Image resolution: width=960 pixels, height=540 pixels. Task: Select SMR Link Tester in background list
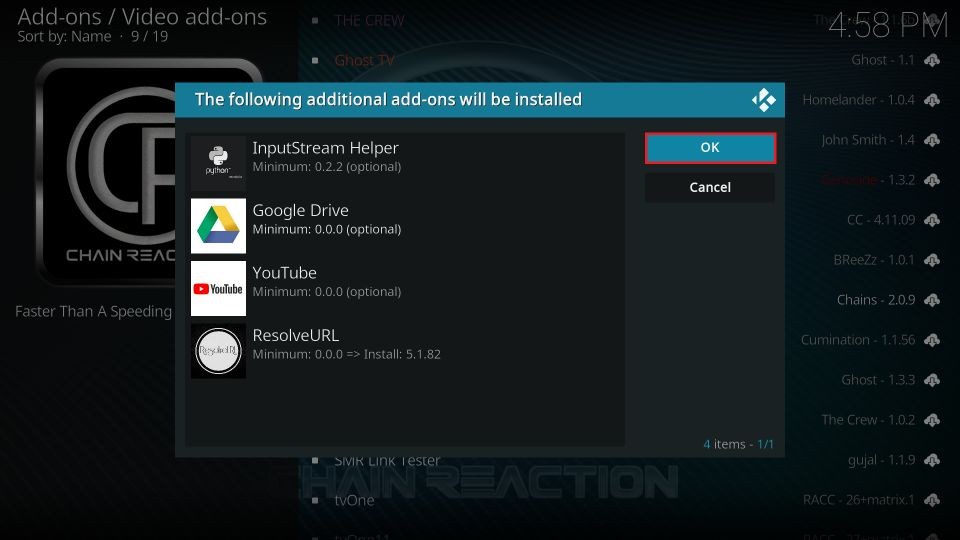[x=387, y=460]
